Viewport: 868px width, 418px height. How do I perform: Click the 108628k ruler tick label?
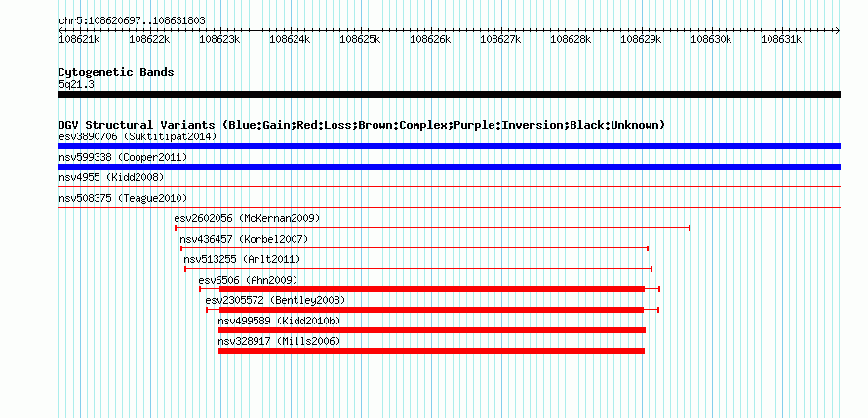point(572,39)
